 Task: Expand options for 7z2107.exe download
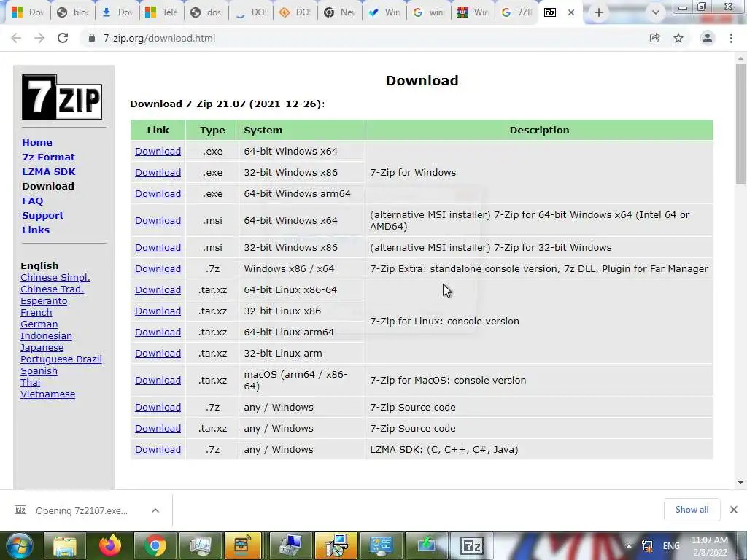155,510
